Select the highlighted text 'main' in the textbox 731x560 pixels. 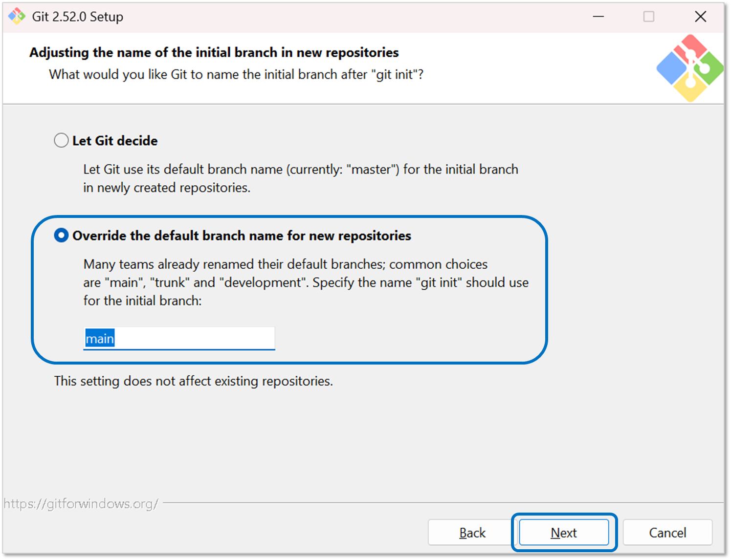(x=99, y=338)
